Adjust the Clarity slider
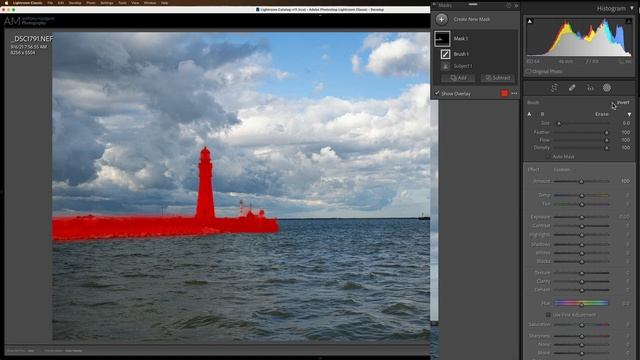 tap(581, 281)
